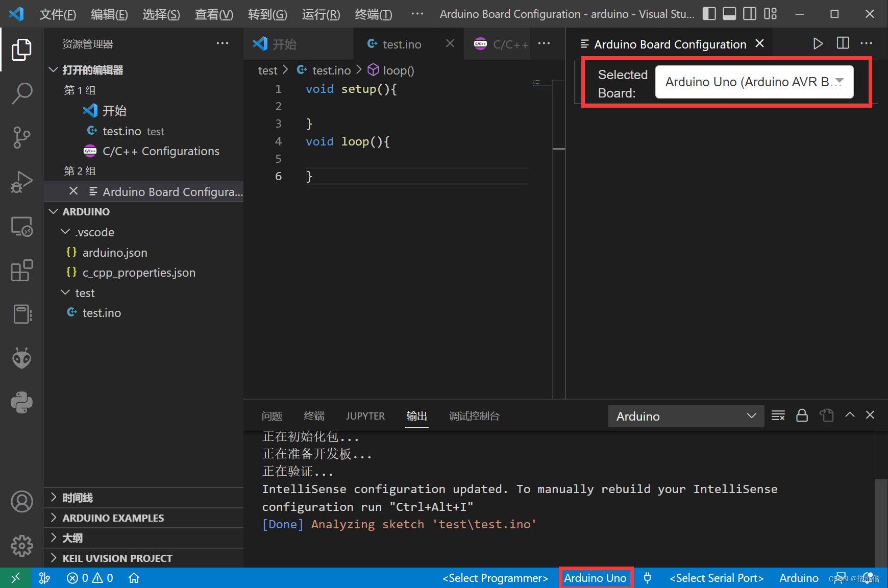Switch to the 调试控制台 panel tab
888x588 pixels.
point(474,416)
